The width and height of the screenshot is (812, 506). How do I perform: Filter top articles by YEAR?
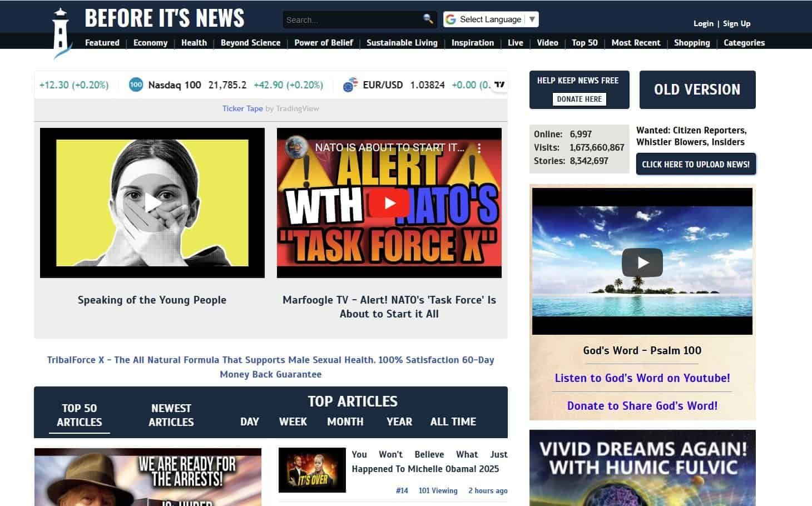[399, 421]
